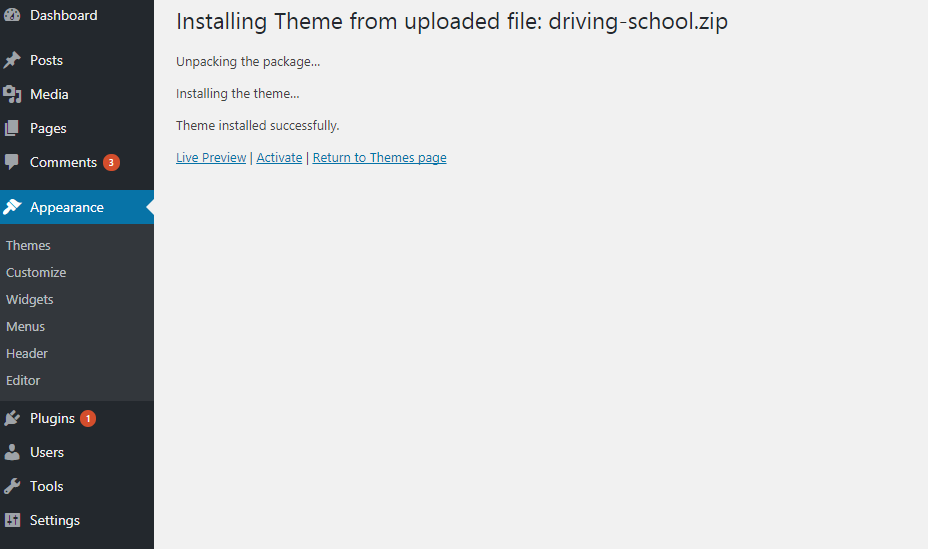Viewport: 928px width, 549px height.
Task: Open the theme Editor submenu item
Action: click(23, 381)
